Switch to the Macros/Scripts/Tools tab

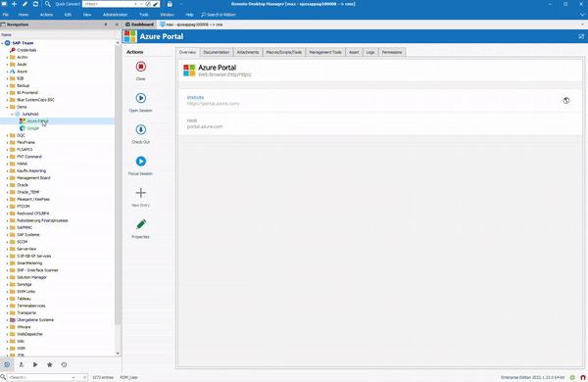284,52
